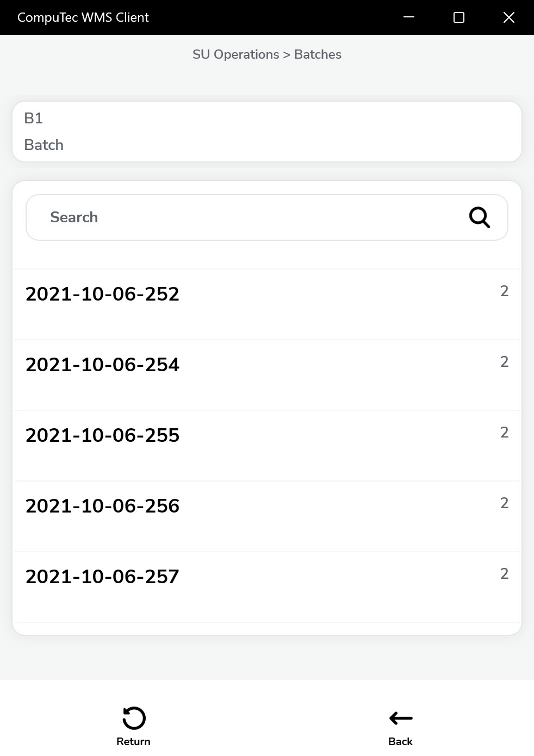Pick batch 2021-10-06-256 row
The image size is (534, 756).
[x=102, y=506]
